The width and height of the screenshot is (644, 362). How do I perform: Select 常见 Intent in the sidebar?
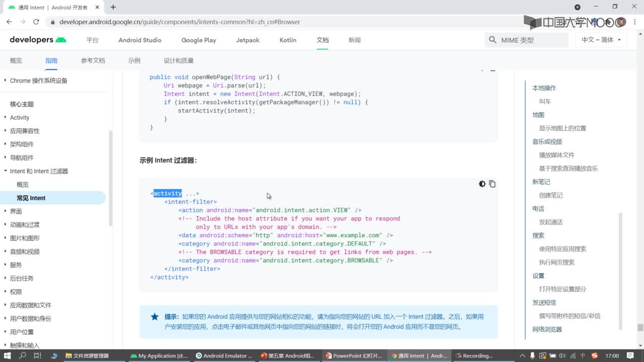coord(31,198)
